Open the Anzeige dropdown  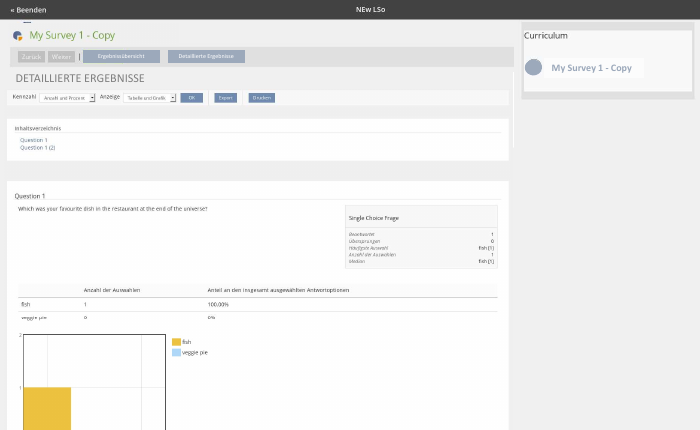coord(150,98)
